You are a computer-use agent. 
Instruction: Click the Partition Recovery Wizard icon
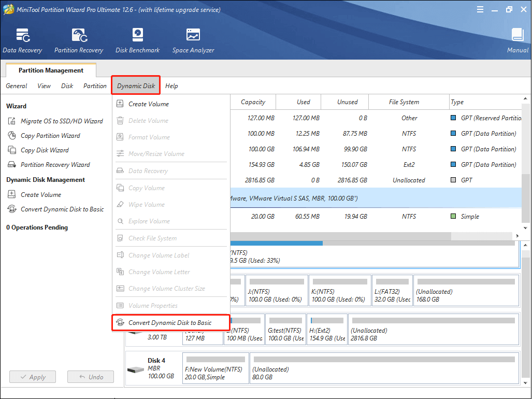[12, 165]
